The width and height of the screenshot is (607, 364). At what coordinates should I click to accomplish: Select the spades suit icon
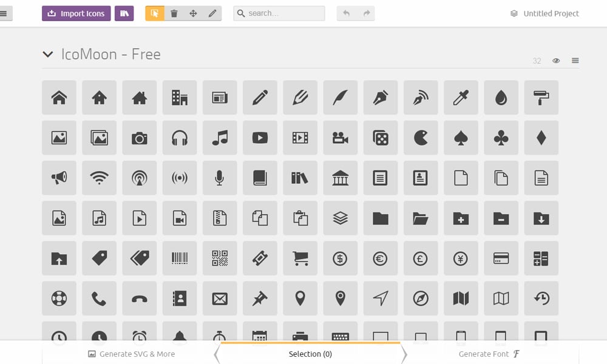pos(461,138)
